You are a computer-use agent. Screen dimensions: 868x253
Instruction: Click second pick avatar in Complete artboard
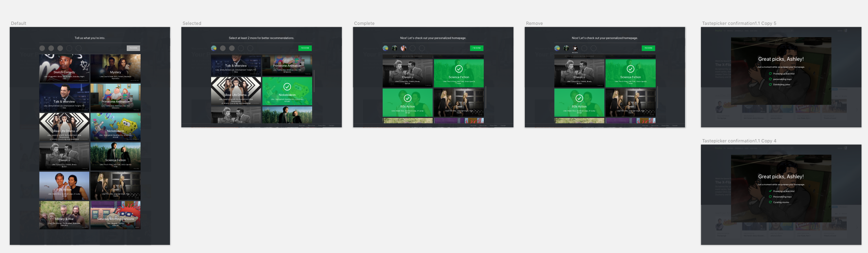click(394, 48)
